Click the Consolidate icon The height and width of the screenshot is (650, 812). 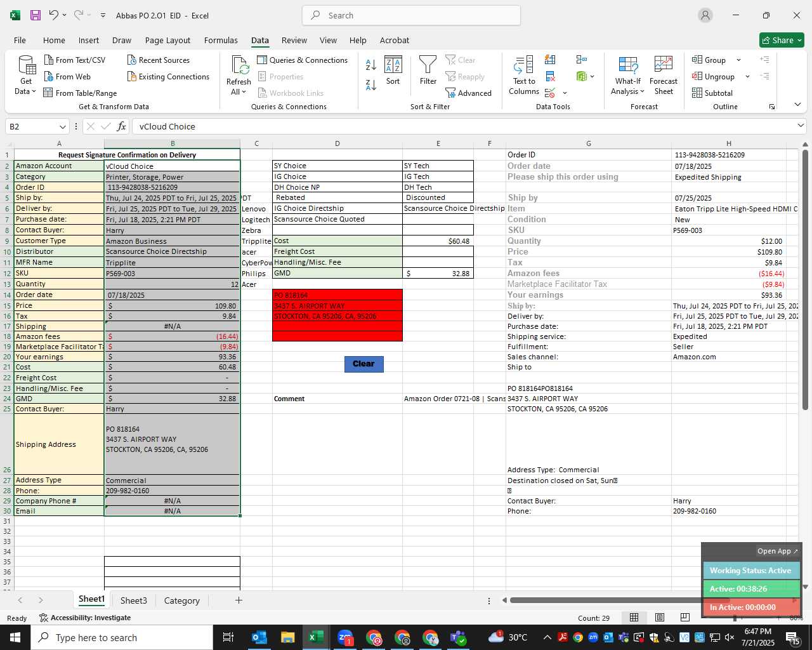click(x=581, y=60)
